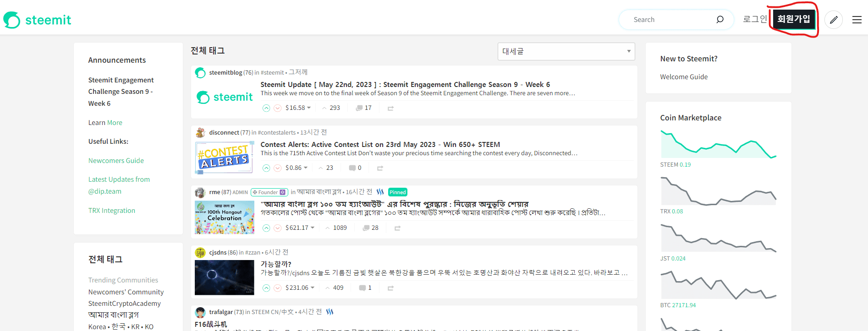Image resolution: width=868 pixels, height=331 pixels.
Task: Click the #zzan tag link
Action: pyautogui.click(x=253, y=253)
